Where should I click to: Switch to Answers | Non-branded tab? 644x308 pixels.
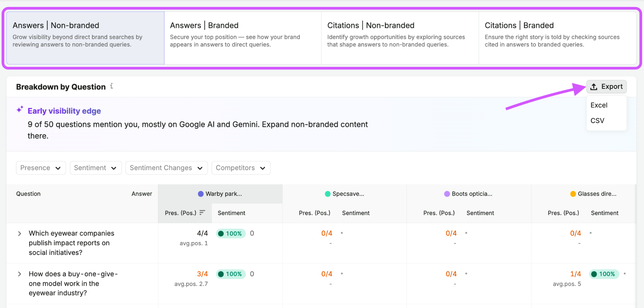85,38
